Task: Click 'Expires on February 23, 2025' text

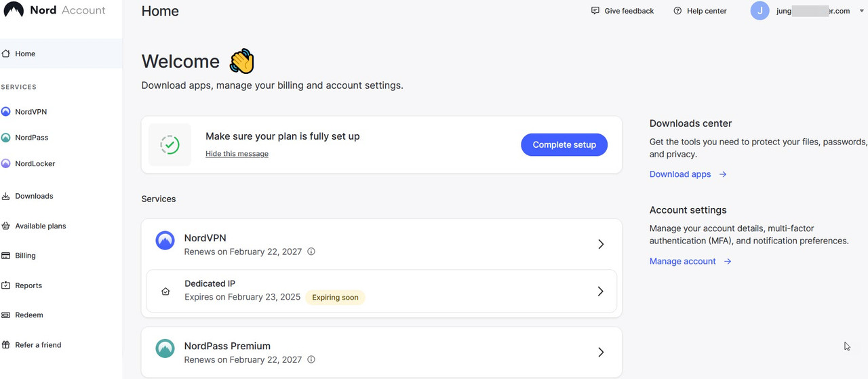Action: pyautogui.click(x=242, y=297)
